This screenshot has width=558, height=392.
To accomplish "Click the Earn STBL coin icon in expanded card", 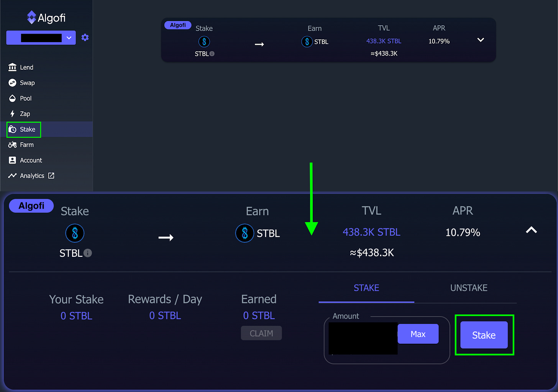I will tap(245, 233).
